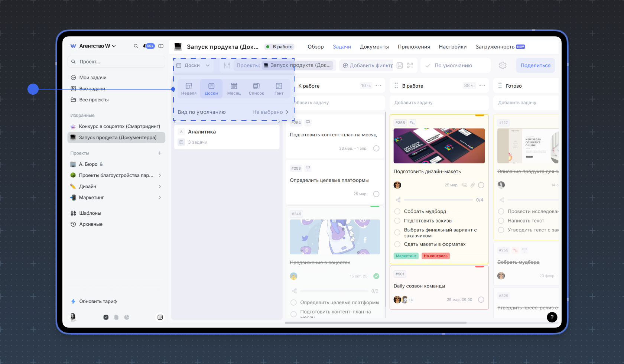
Task: Open board settings gear icon
Action: click(503, 65)
